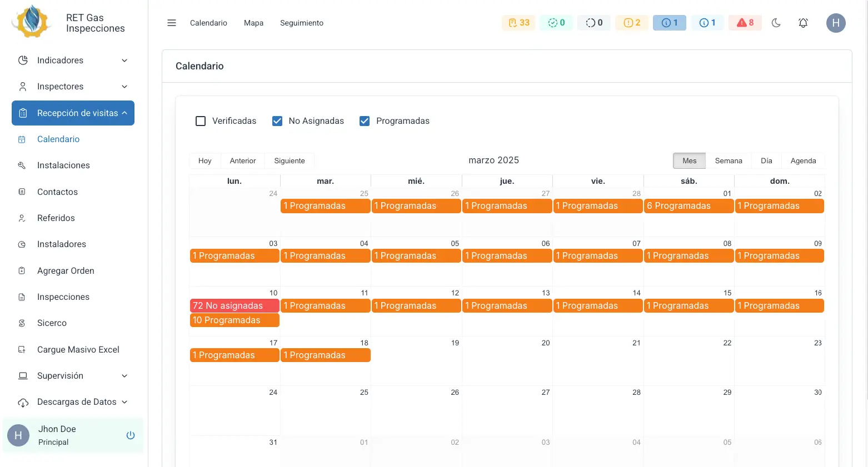Click the RET Gas flame logo
Screen dimensions: 868x467
(32, 22)
